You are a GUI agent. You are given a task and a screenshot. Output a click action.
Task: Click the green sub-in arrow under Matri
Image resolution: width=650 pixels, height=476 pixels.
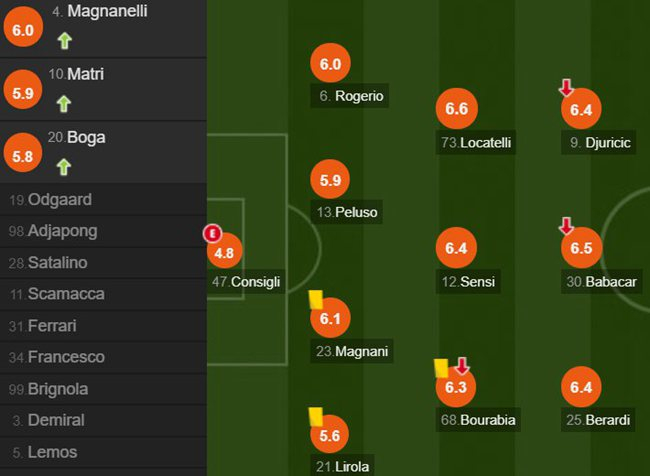(x=65, y=103)
